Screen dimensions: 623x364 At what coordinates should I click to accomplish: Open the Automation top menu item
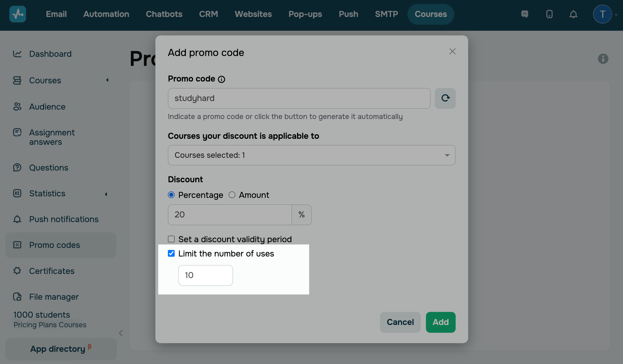pyautogui.click(x=106, y=14)
